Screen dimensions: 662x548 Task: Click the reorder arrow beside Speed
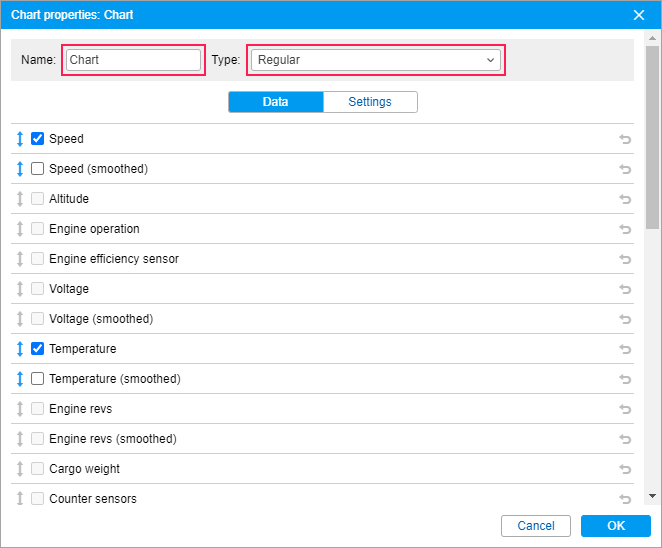coord(20,139)
